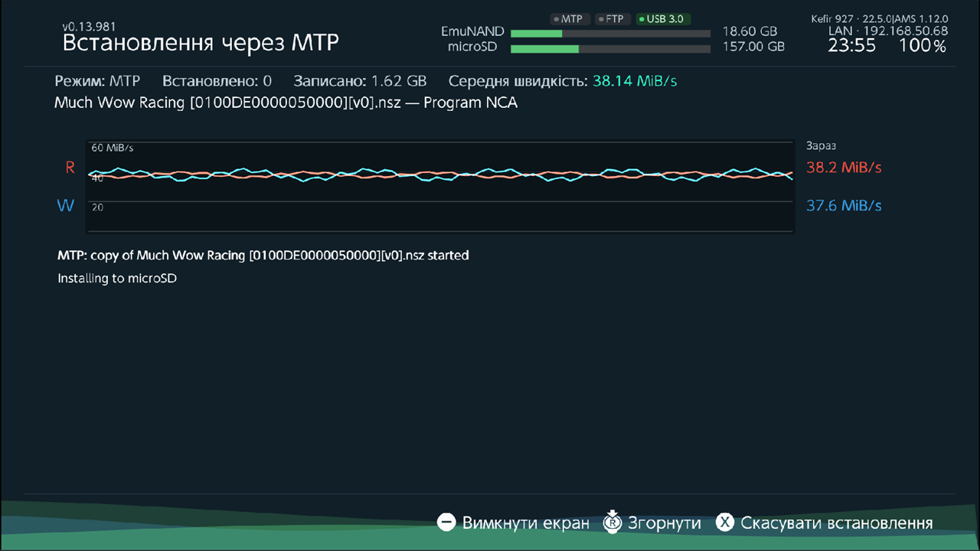Click the 157.00 GB microSD size
Image resolution: width=980 pixels, height=551 pixels.
[753, 47]
